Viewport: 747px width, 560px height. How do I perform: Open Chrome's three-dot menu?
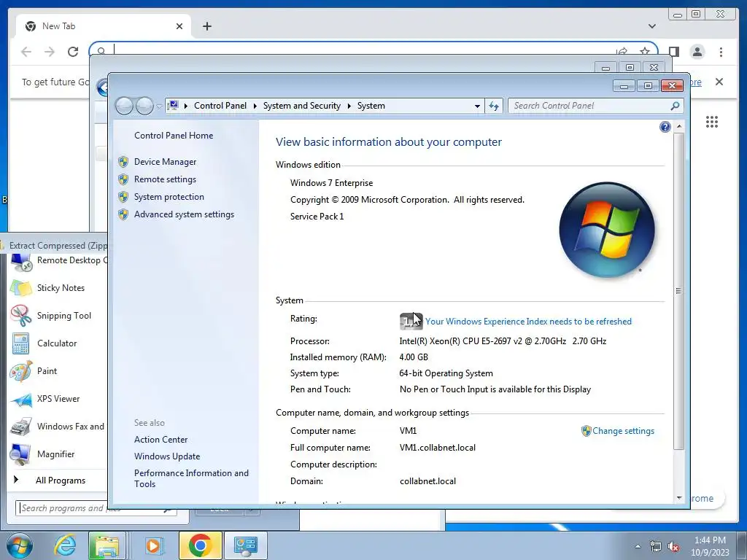[721, 52]
